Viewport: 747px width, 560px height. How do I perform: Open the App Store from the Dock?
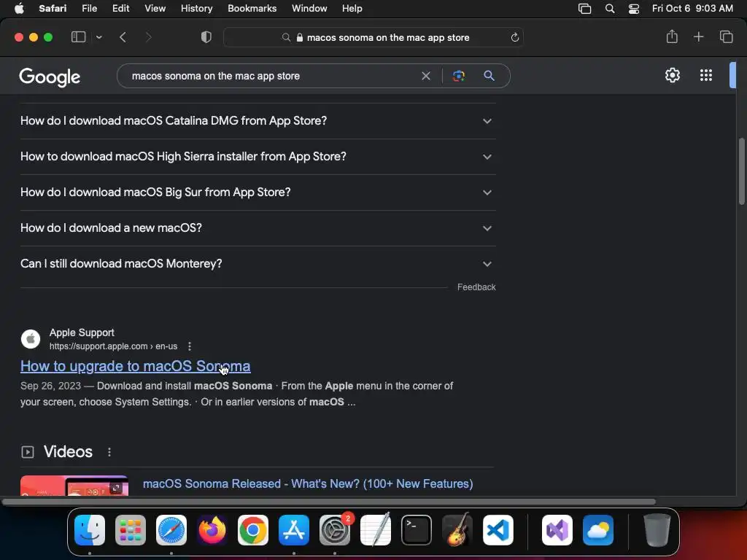[294, 530]
